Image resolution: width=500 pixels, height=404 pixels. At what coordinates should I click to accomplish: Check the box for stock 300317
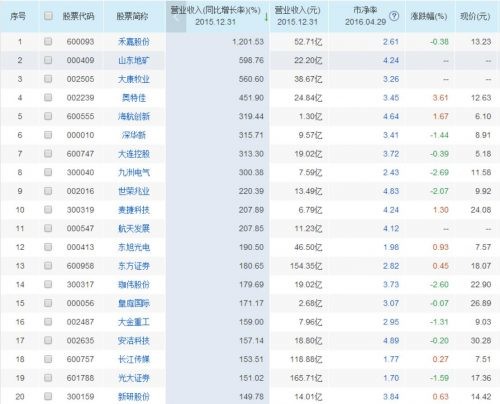[48, 284]
